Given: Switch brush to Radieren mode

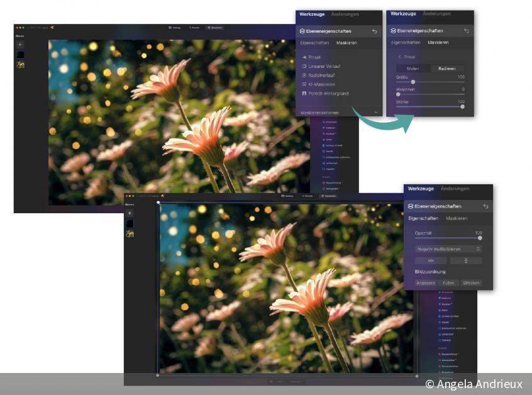Looking at the screenshot, I should [446, 67].
